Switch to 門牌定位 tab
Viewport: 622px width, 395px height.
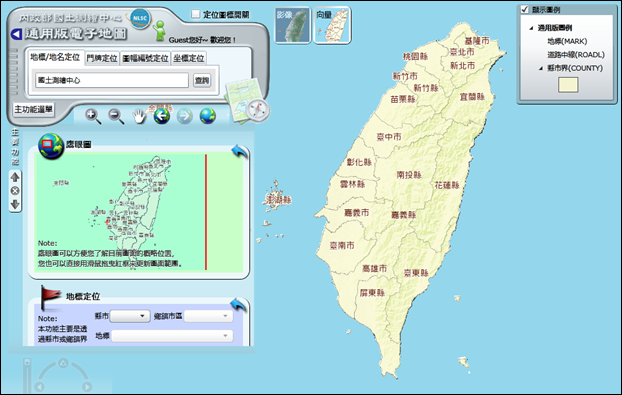pyautogui.click(x=102, y=58)
